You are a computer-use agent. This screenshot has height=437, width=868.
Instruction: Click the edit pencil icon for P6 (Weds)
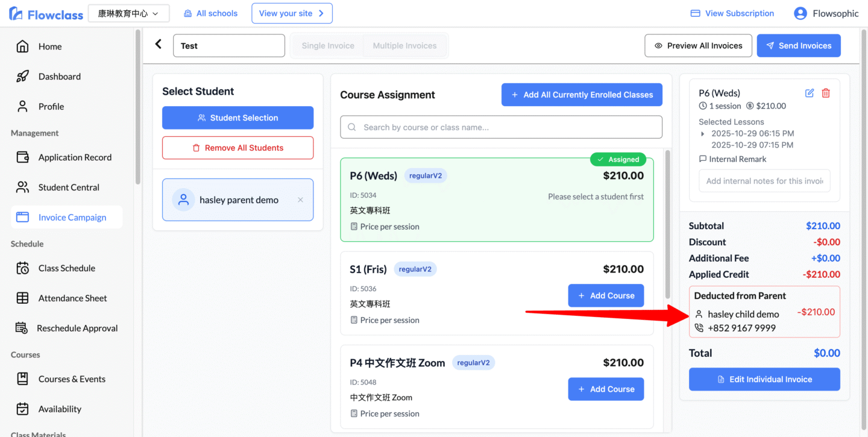(x=810, y=93)
